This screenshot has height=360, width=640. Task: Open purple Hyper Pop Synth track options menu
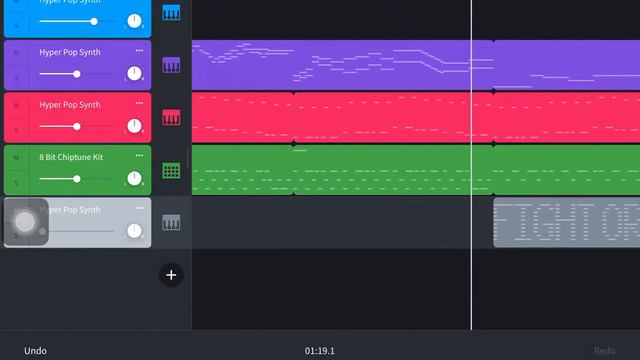click(x=140, y=51)
